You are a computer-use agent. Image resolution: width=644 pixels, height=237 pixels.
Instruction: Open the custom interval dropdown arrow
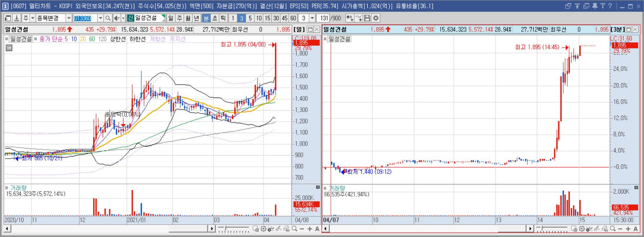pos(312,18)
